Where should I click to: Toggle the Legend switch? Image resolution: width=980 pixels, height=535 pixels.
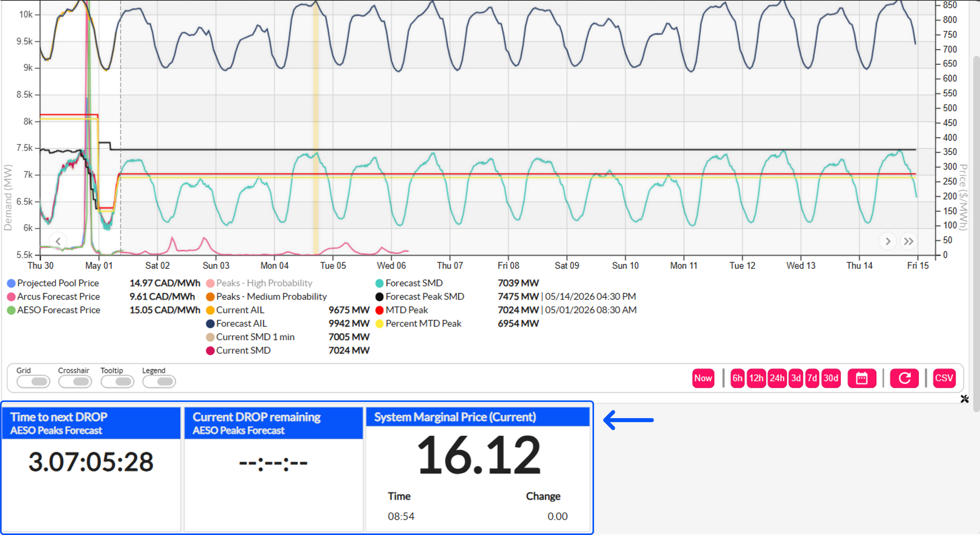coord(159,381)
